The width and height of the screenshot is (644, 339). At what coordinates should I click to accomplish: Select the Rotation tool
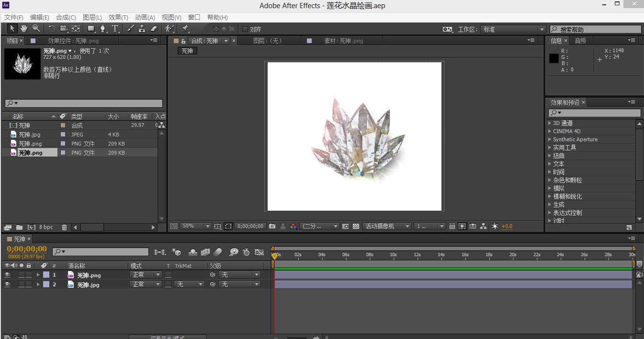click(52, 29)
